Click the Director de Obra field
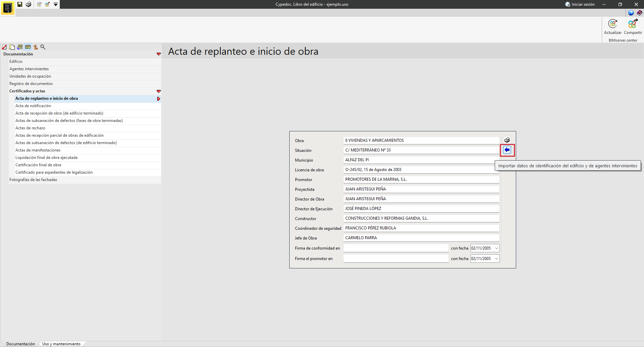 click(422, 199)
